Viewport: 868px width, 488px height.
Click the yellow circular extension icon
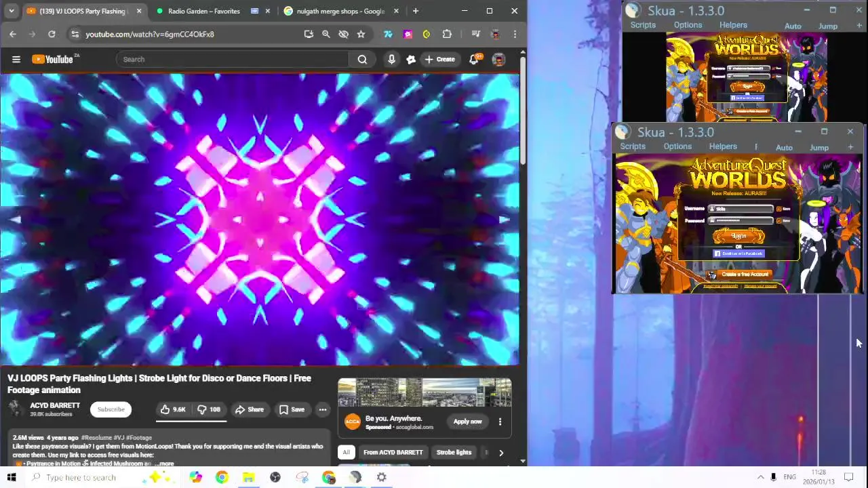click(427, 34)
